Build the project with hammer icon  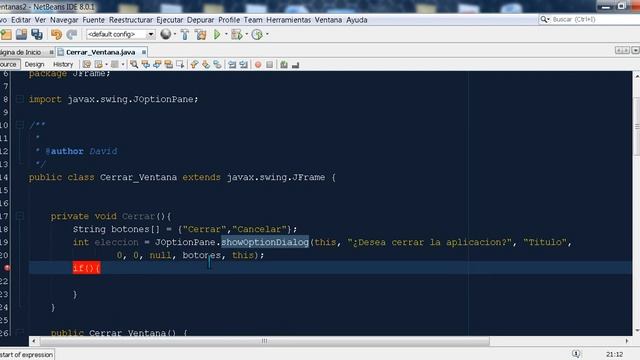(x=185, y=35)
